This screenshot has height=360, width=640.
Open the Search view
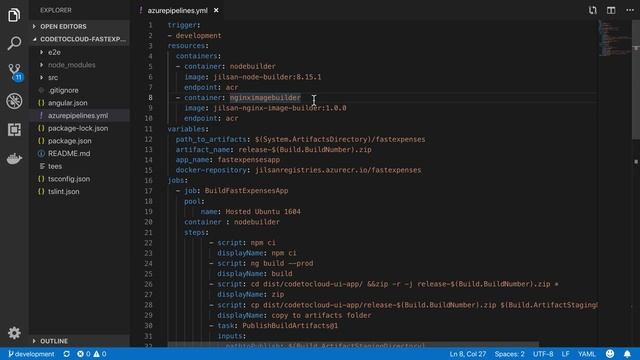tap(14, 43)
